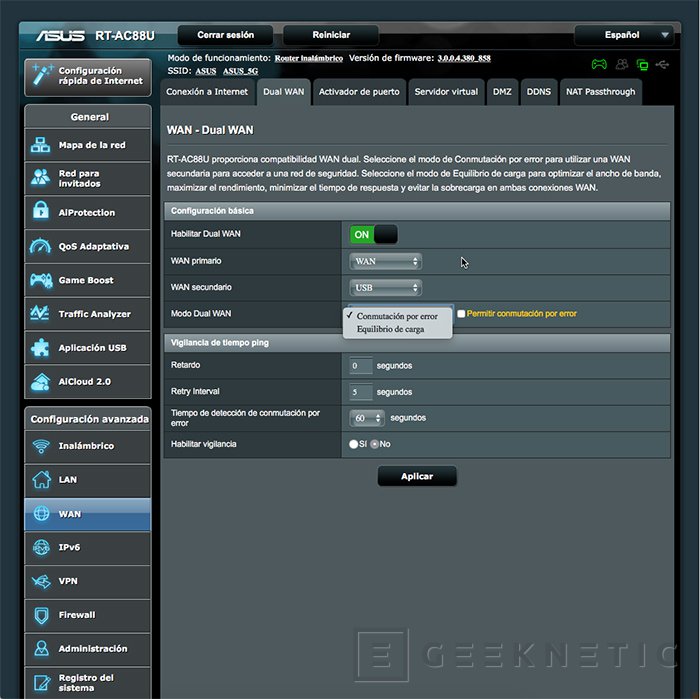The image size is (700, 699).
Task: Select Sí for Habilitar vigilancia
Action: [353, 444]
